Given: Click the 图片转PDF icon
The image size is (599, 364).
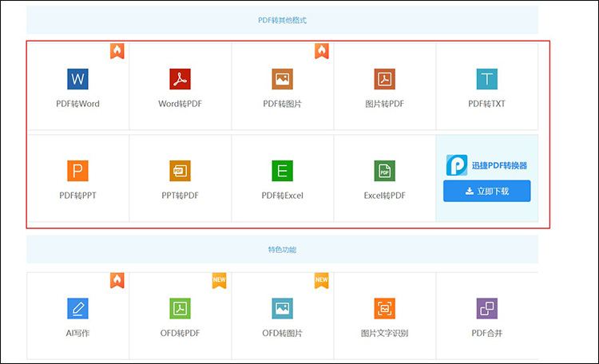Looking at the screenshot, I should coord(385,79).
